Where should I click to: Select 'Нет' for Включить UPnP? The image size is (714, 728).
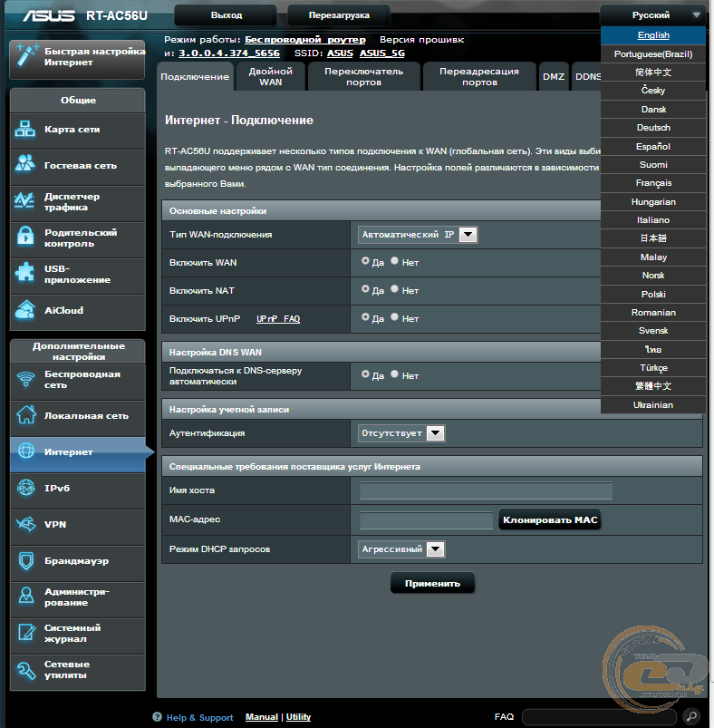(395, 317)
